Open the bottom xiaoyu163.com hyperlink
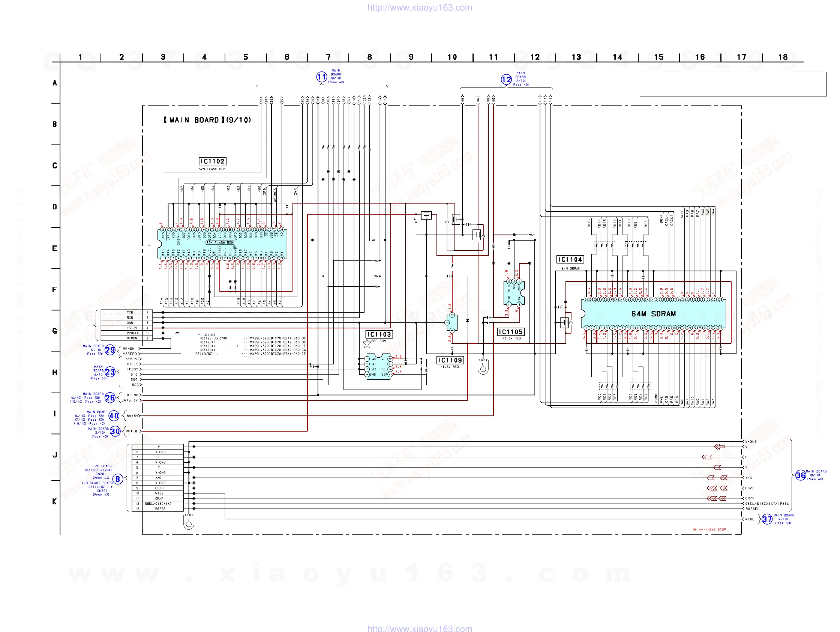This screenshot has width=840, height=632. coord(420,628)
